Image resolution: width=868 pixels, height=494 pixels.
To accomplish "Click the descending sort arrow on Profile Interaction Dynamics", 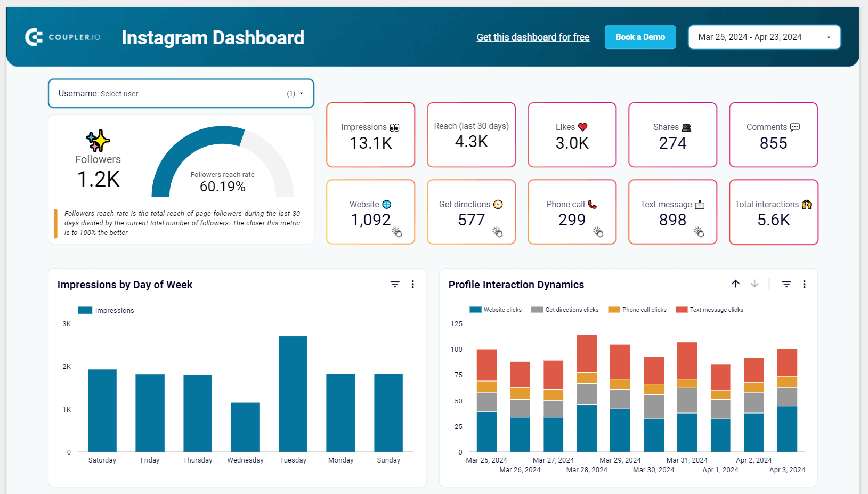I will point(755,284).
